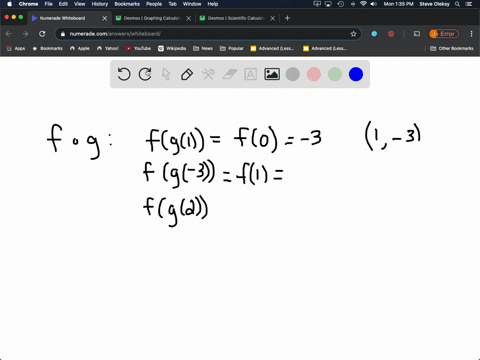This screenshot has height=360, width=480.
Task: Switch to Desmos Graphing Calculator tab
Action: (152, 18)
